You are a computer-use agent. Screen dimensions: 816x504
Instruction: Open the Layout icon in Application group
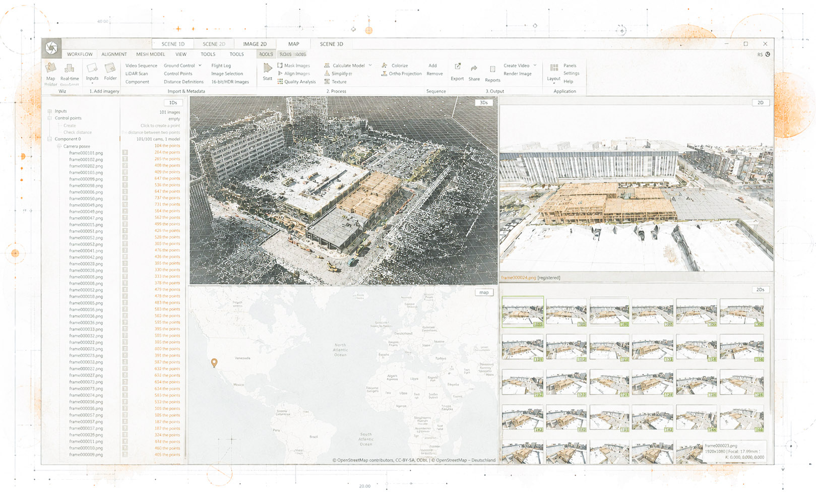(x=554, y=68)
